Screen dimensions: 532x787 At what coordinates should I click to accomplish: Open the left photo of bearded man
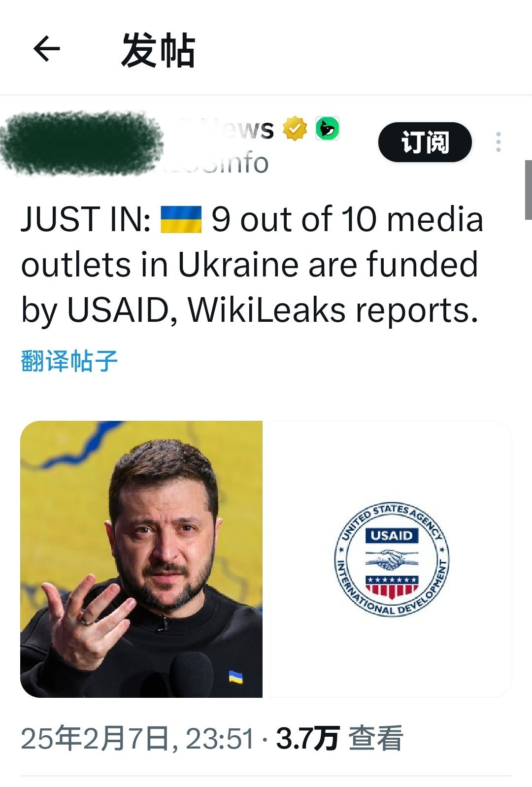click(x=141, y=559)
